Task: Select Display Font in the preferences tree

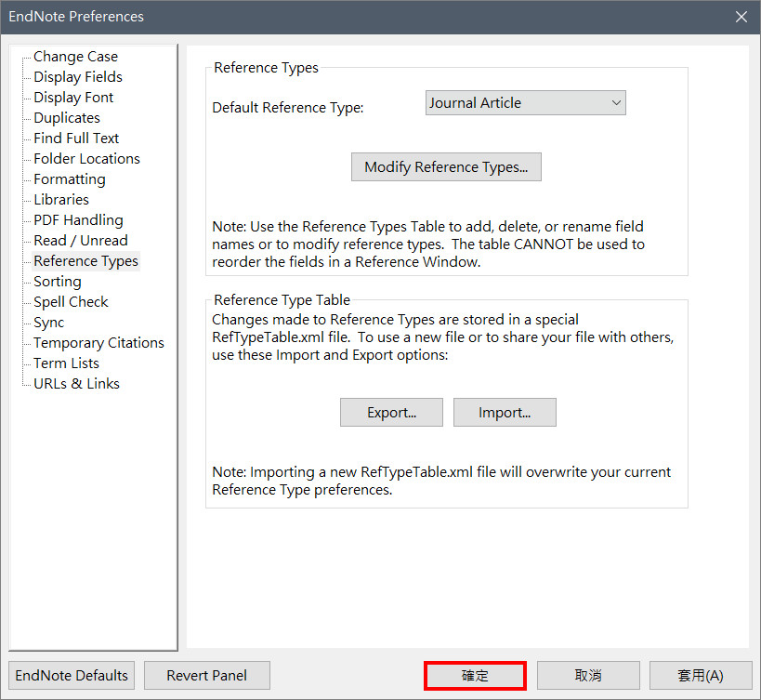Action: 73,97
